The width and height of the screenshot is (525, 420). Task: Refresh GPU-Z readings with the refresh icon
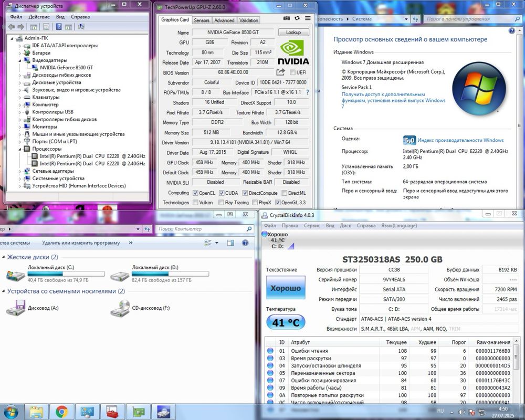point(297,18)
